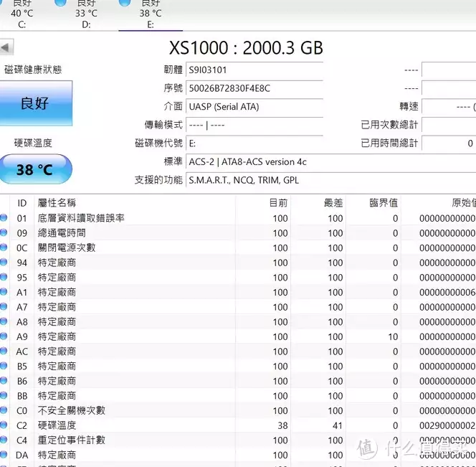Click status dot of row B6
Viewport: 476px width, 467px height.
point(4,380)
